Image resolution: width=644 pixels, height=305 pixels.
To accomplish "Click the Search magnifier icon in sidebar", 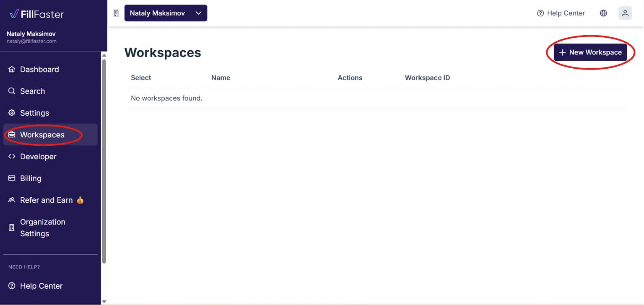I will 12,91.
